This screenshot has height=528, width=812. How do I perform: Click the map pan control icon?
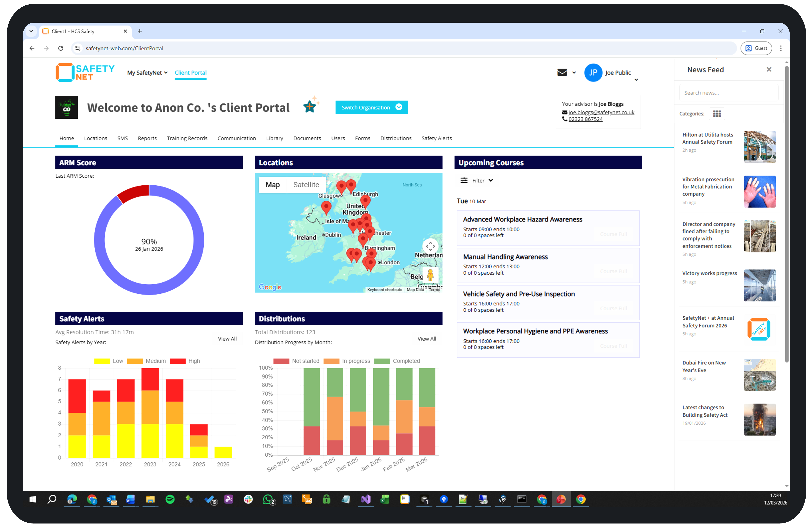[430, 246]
